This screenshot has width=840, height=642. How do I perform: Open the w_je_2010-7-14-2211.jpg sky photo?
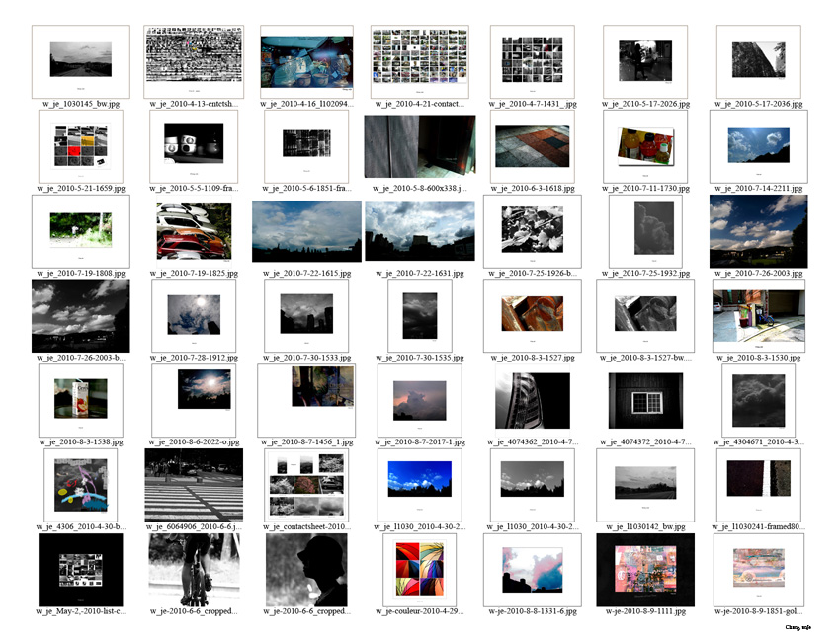[758, 146]
